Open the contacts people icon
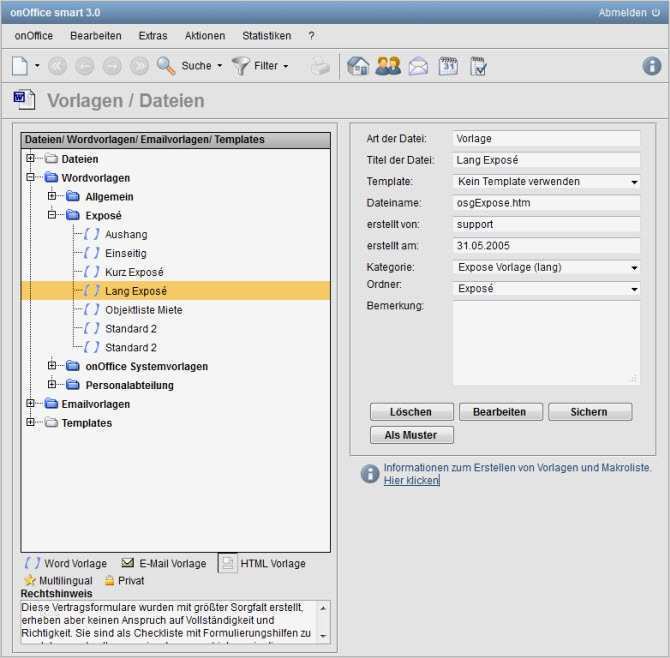 point(388,66)
